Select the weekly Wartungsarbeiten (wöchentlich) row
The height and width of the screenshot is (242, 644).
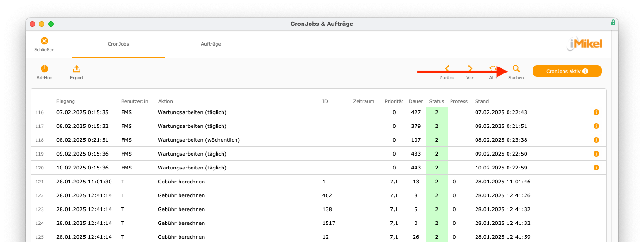[x=318, y=140]
